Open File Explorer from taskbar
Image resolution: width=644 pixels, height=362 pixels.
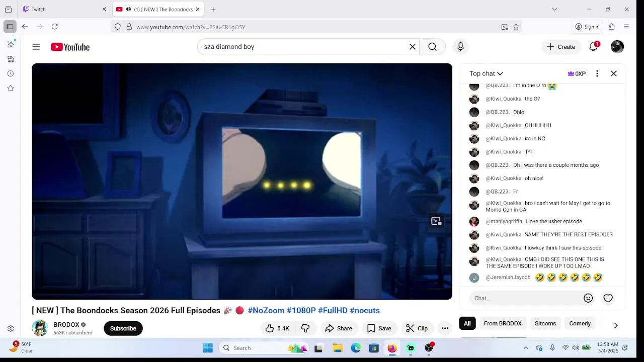click(x=338, y=348)
